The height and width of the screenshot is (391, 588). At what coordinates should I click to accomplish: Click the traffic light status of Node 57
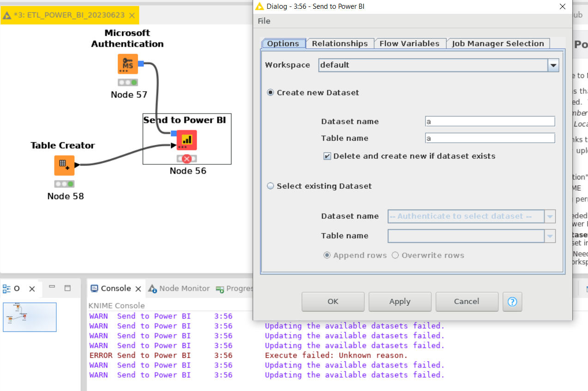click(127, 83)
